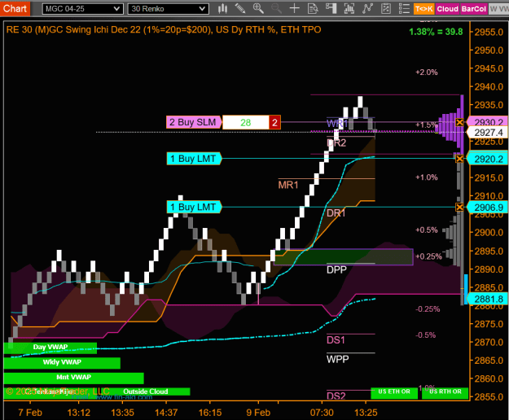
Task: Click the DR2 pivot label
Action: [336, 142]
